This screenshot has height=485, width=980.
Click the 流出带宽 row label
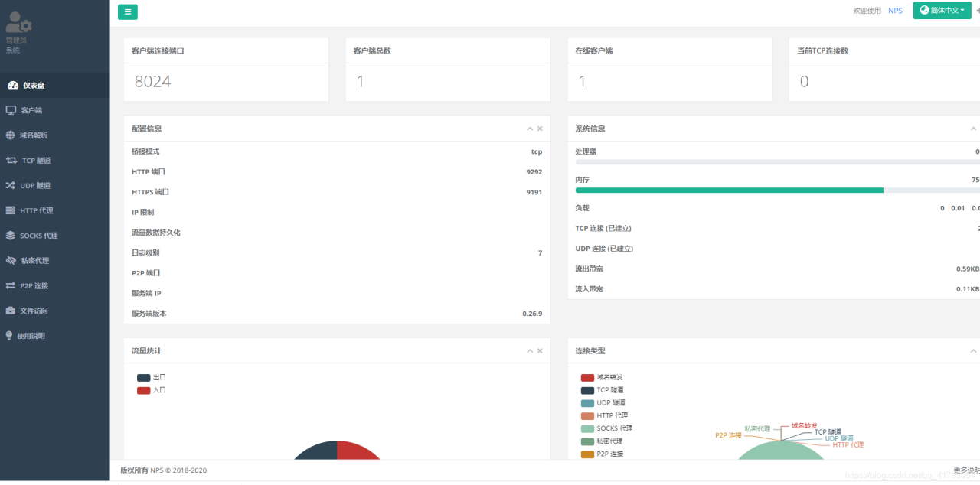pos(590,269)
